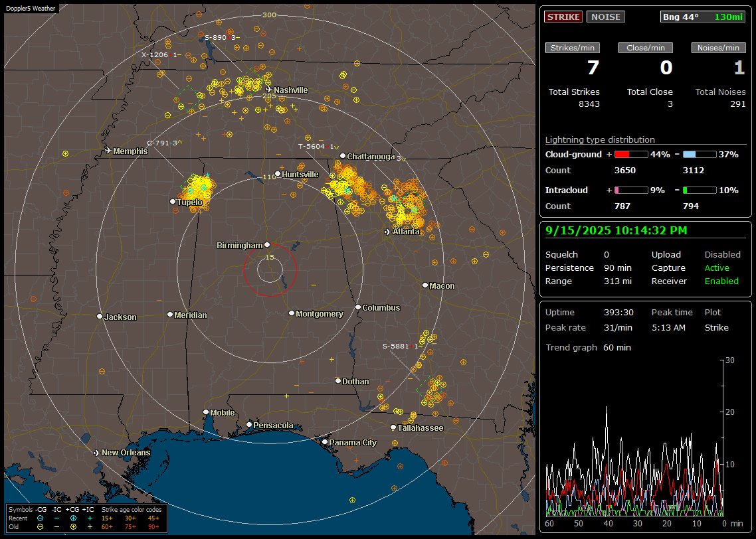Click the Atlanta airport plane marker
Image resolution: width=756 pixels, height=539 pixels.
pos(388,232)
